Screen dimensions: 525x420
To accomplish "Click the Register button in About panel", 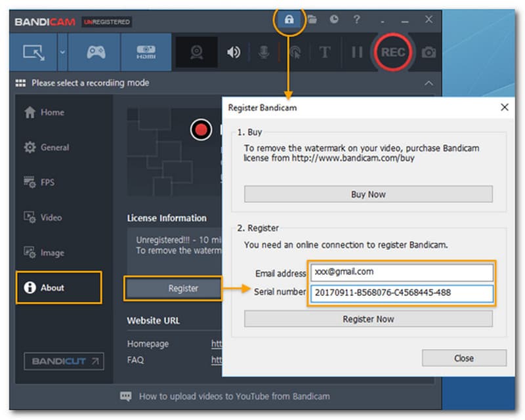I will 173,288.
